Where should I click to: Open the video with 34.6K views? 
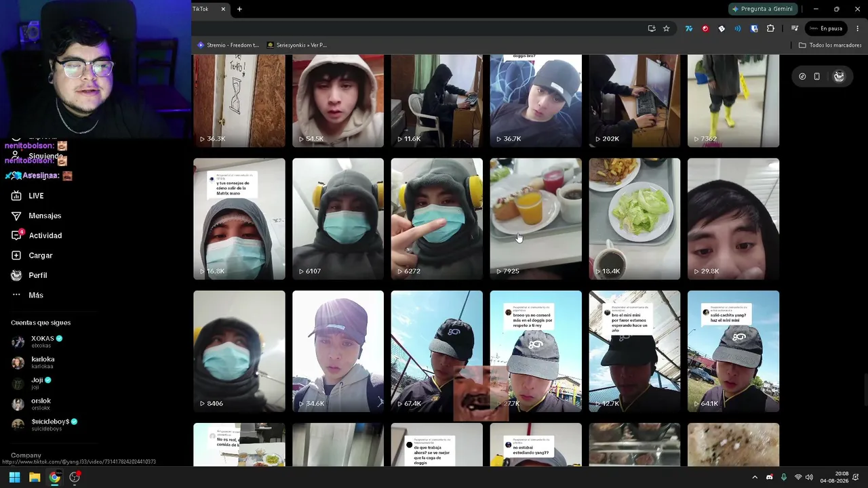[x=338, y=351]
